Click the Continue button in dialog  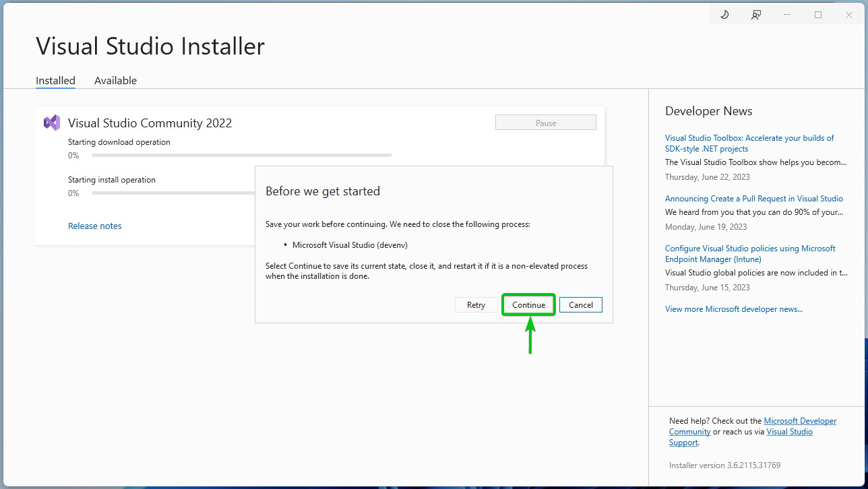[x=528, y=305]
